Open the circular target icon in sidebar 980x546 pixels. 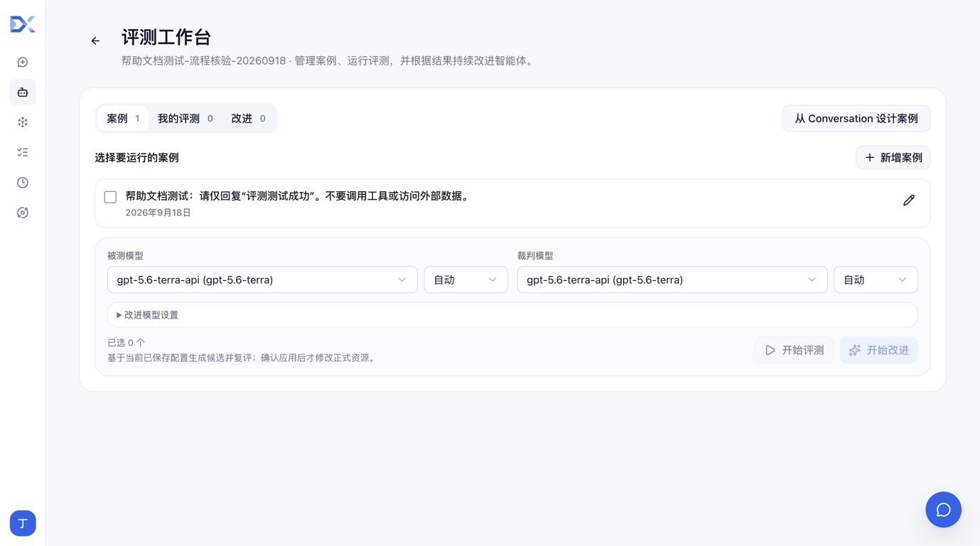(23, 213)
